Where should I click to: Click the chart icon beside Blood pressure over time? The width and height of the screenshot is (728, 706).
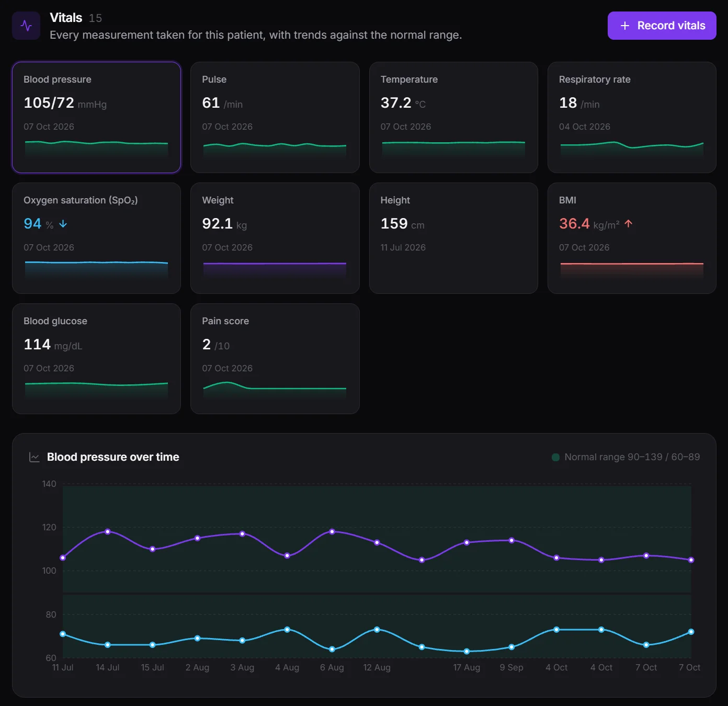click(35, 457)
